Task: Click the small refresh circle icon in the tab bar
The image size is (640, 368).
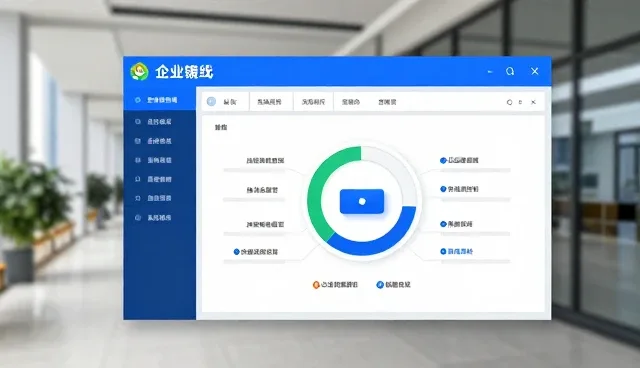Action: (509, 102)
